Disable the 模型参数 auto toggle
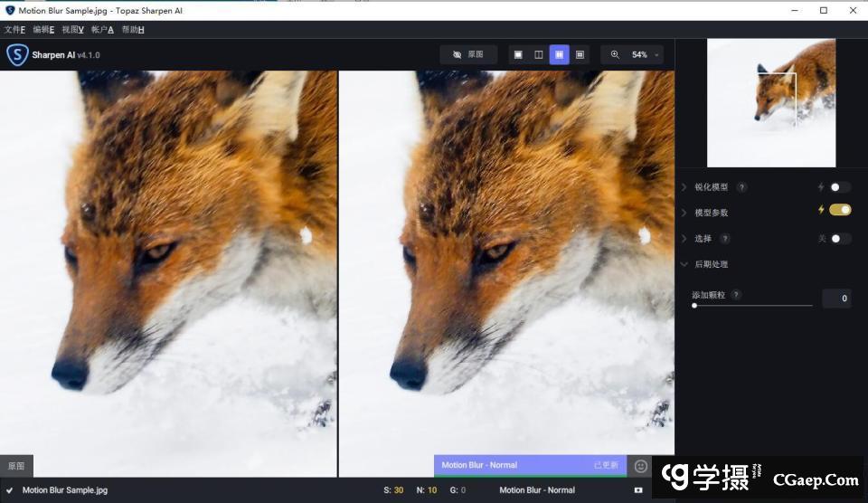The width and height of the screenshot is (868, 503). (840, 210)
